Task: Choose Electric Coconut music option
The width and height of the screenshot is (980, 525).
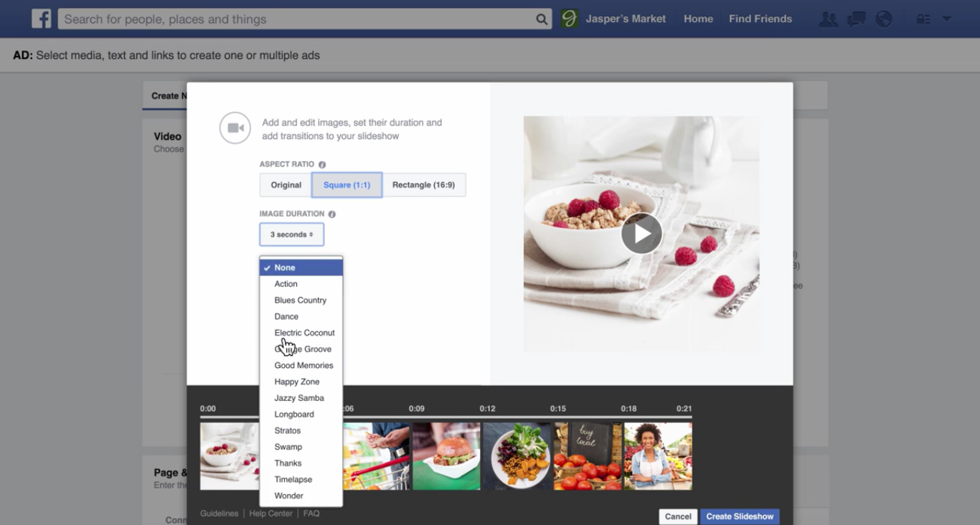Action: [301, 333]
